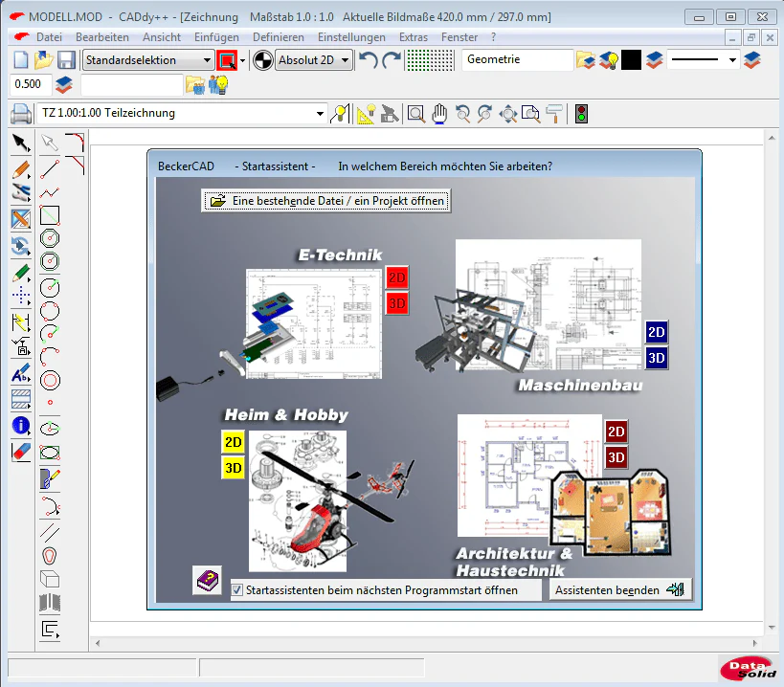Screen dimensions: 784x687
Task: Click the printer icon beside Teilzeichnung
Action: [x=21, y=114]
